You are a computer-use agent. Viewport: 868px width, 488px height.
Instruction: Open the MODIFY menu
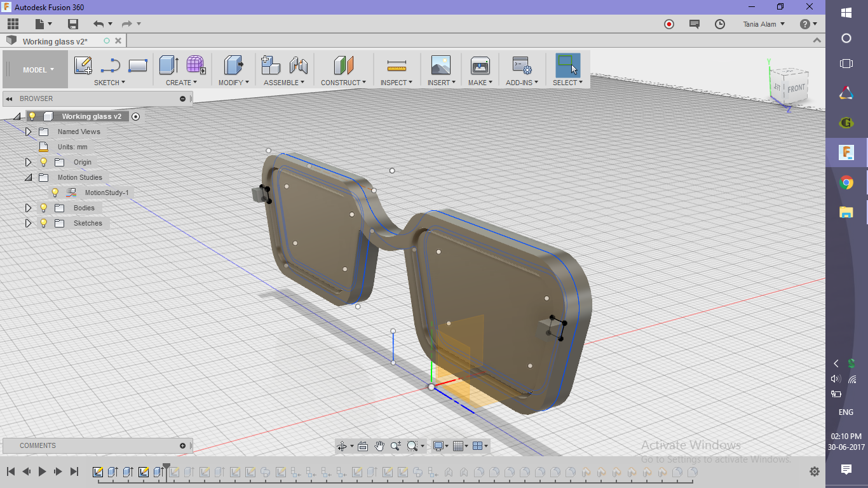(x=234, y=83)
